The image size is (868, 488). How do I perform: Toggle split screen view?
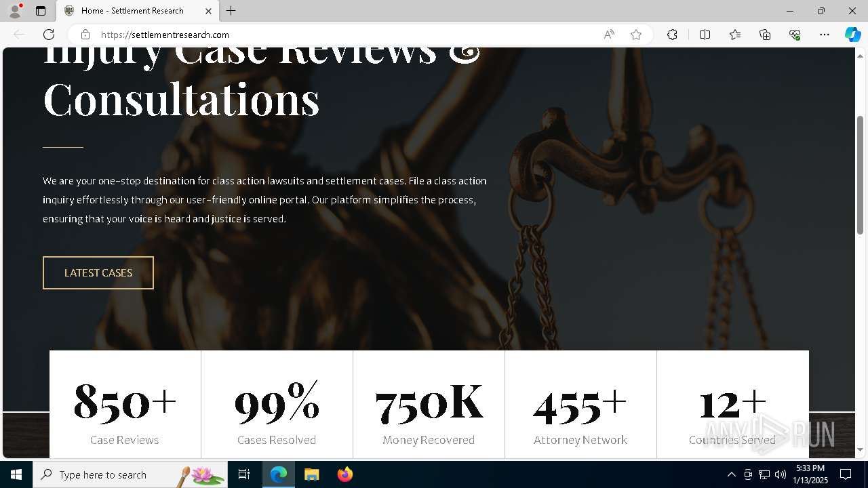[705, 35]
